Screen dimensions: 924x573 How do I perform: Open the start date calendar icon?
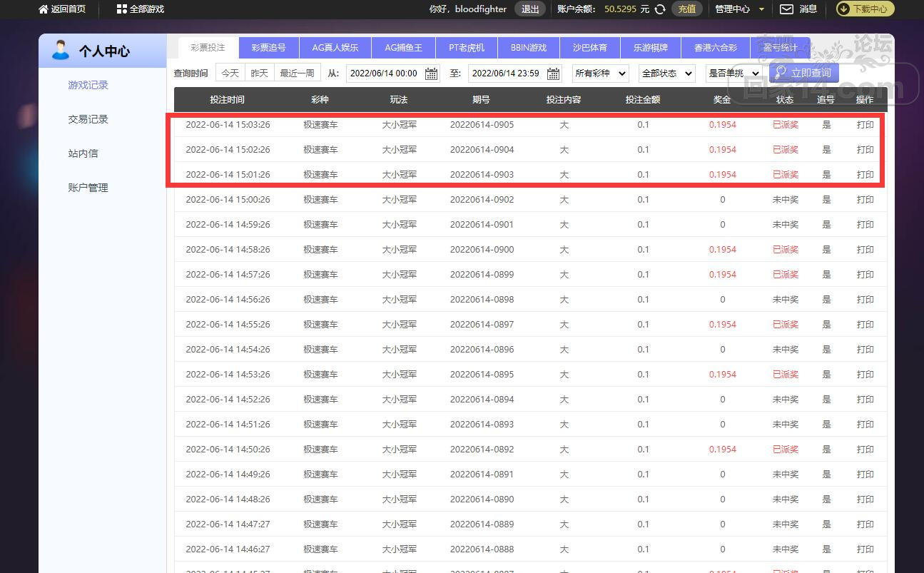tap(432, 73)
